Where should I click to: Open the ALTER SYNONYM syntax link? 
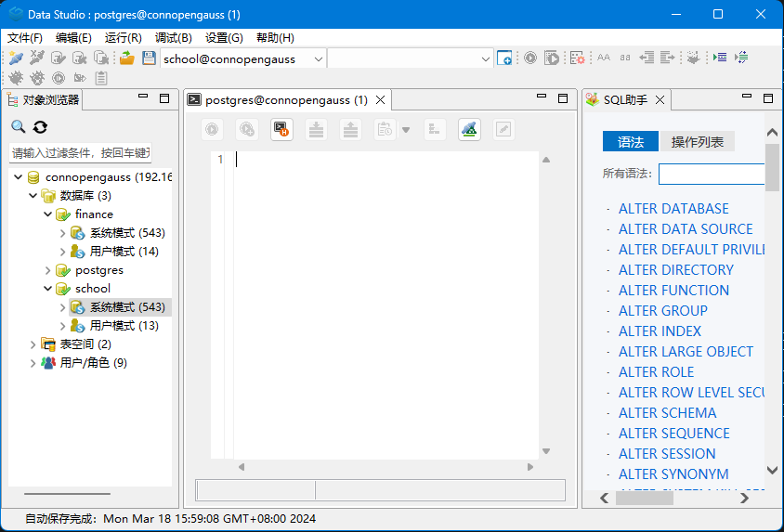tap(673, 474)
